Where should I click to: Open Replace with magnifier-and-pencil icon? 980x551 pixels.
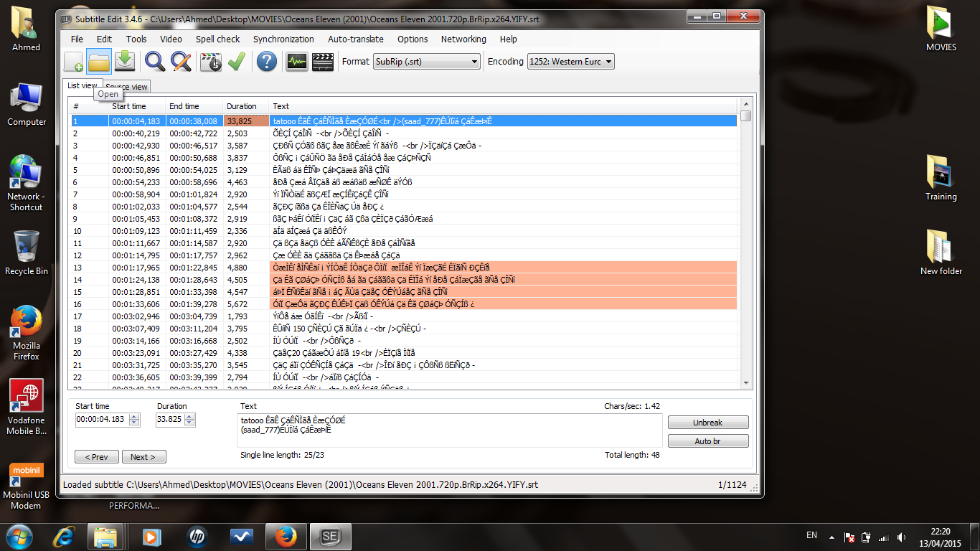[181, 62]
